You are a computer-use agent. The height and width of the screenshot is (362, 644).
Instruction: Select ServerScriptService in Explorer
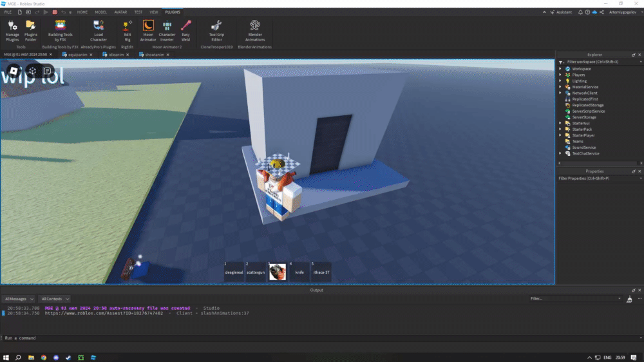(588, 111)
